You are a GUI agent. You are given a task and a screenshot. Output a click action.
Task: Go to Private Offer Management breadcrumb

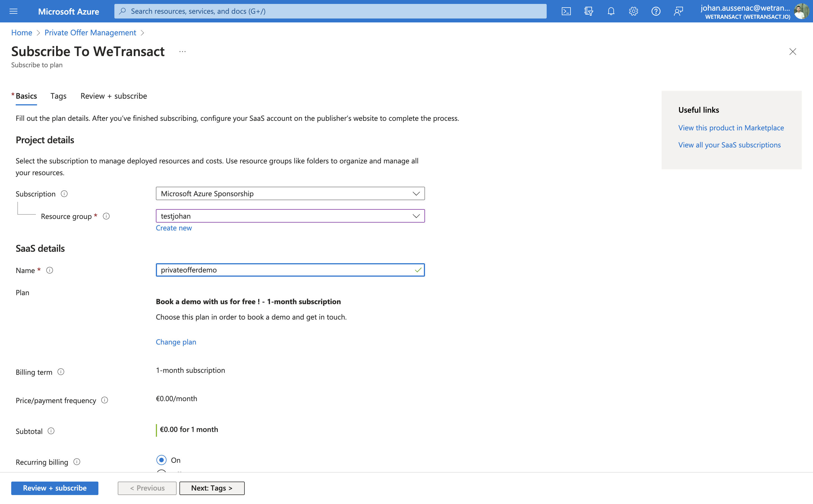coord(90,33)
